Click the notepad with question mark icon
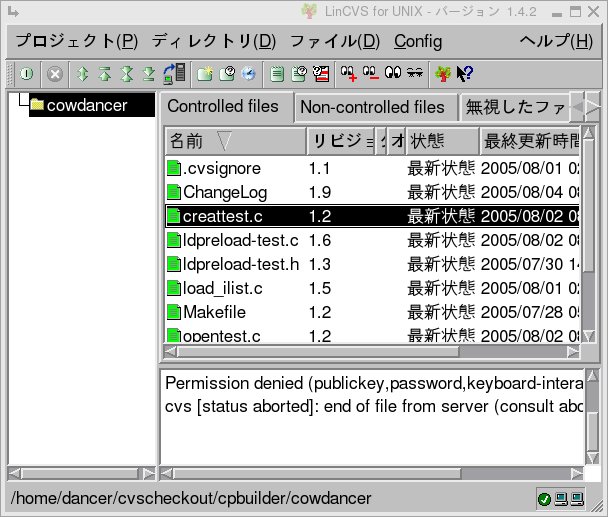The height and width of the screenshot is (517, 608). pos(299,74)
